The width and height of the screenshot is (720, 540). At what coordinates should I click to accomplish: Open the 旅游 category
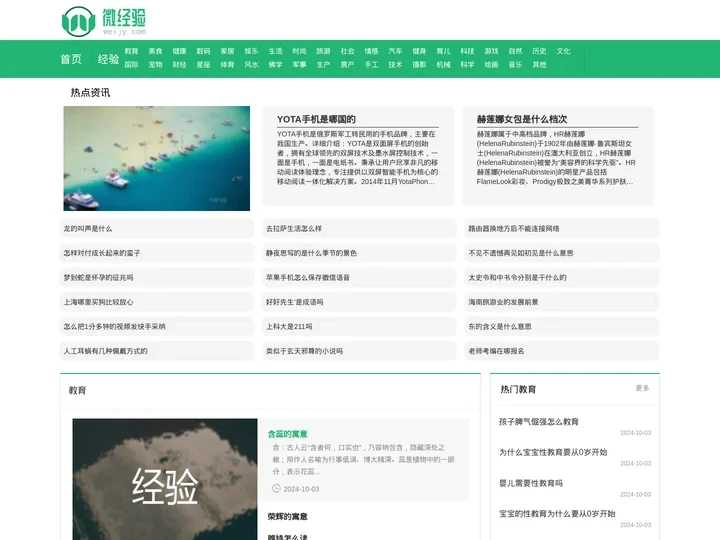point(323,51)
